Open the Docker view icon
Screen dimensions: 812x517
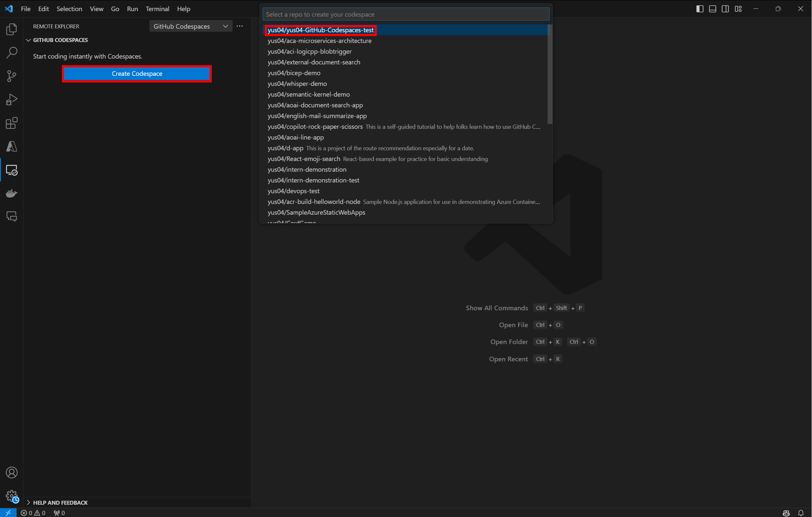11,193
